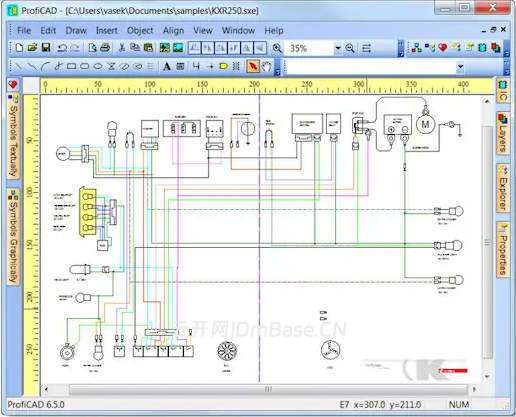Select the straight line drawing tool
The width and height of the screenshot is (516, 417).
(19, 66)
